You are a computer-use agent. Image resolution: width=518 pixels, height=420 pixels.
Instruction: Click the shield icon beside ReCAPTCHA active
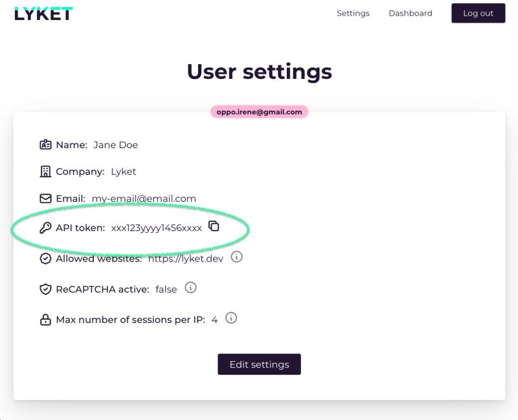45,289
